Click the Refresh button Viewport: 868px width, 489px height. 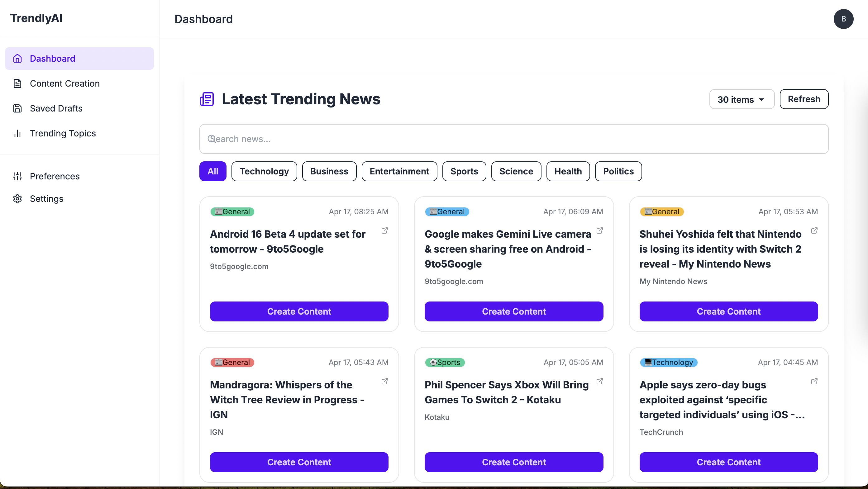[x=804, y=99]
